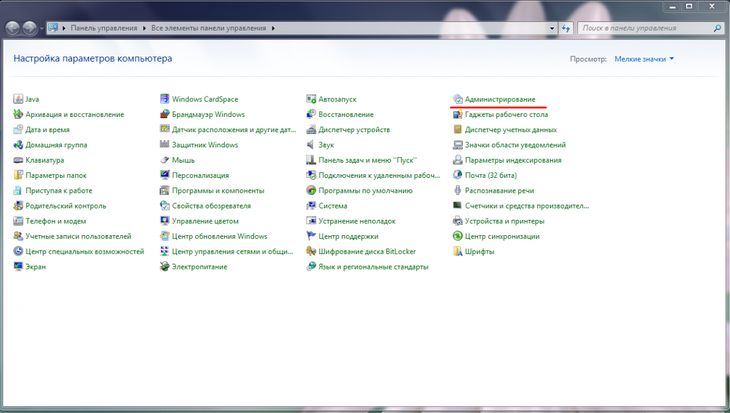This screenshot has height=413, width=730.
Task: Open the Центр синхронизации link
Action: pyautogui.click(x=502, y=237)
